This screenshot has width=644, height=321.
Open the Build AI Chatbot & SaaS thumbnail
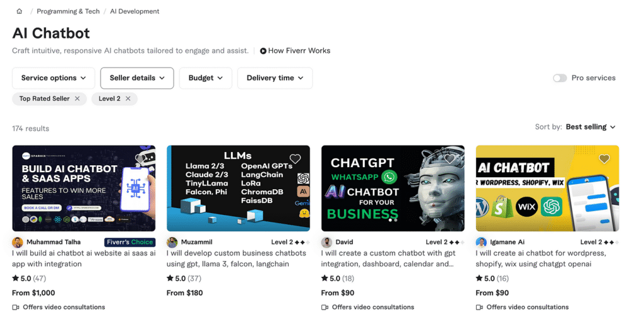[84, 188]
